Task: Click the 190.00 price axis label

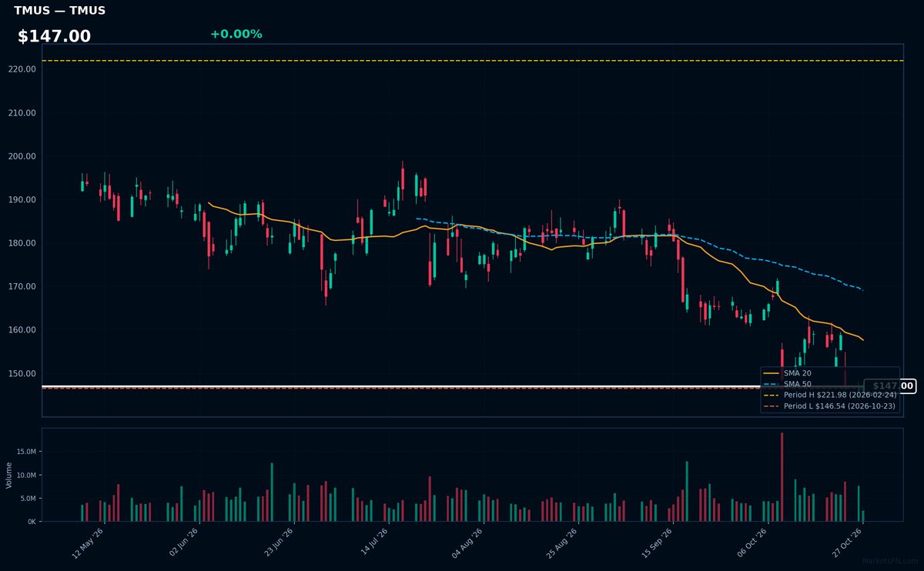Action: pos(23,200)
